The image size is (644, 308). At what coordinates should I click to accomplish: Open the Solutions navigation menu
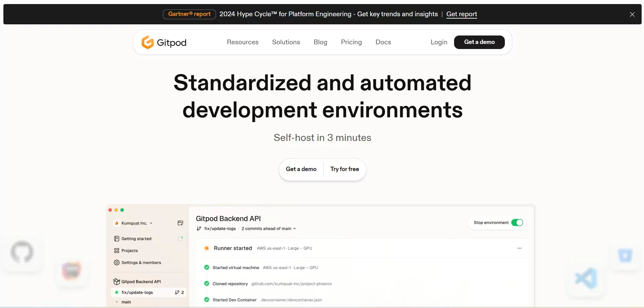click(286, 42)
